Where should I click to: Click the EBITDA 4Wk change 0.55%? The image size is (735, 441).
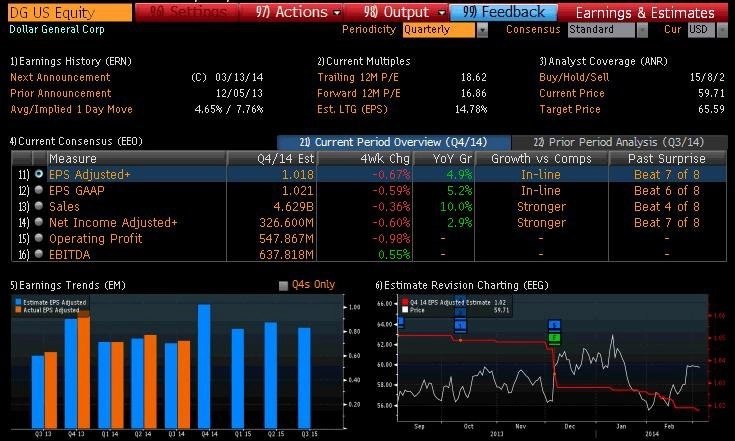(x=393, y=254)
